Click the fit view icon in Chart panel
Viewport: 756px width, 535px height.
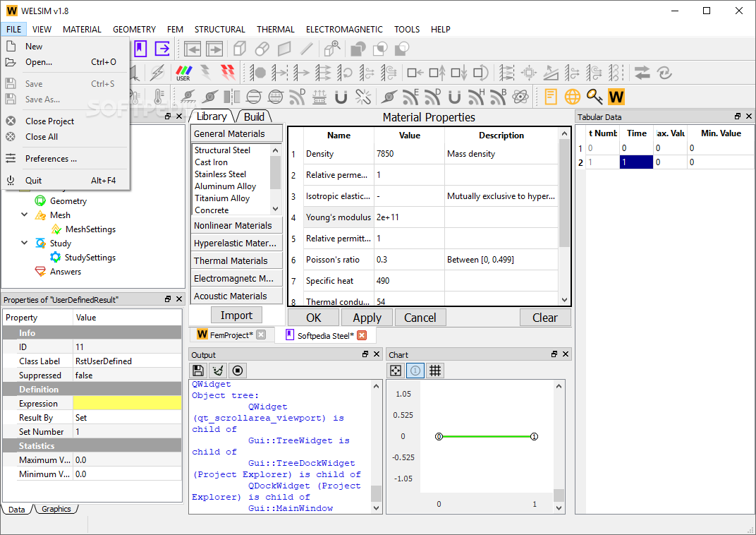tap(396, 371)
